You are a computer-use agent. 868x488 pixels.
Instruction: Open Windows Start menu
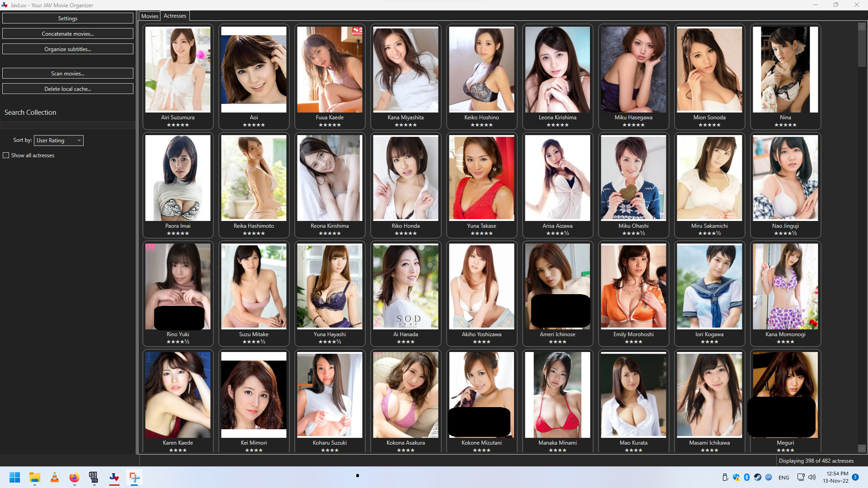click(x=14, y=477)
